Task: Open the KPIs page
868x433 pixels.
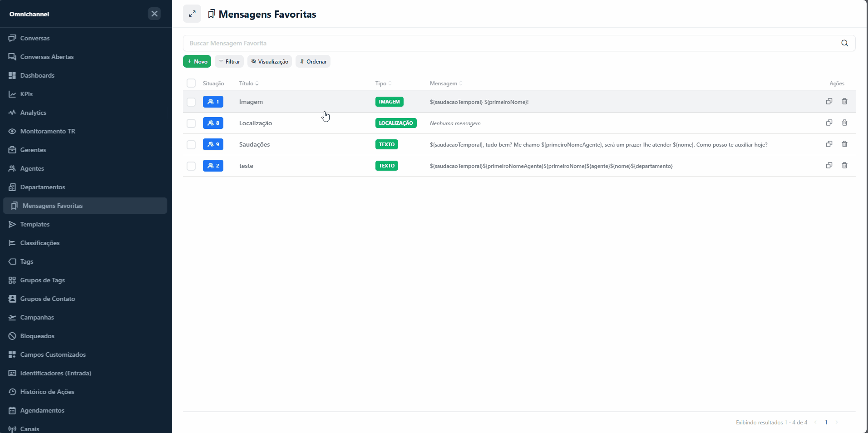Action: click(85, 94)
